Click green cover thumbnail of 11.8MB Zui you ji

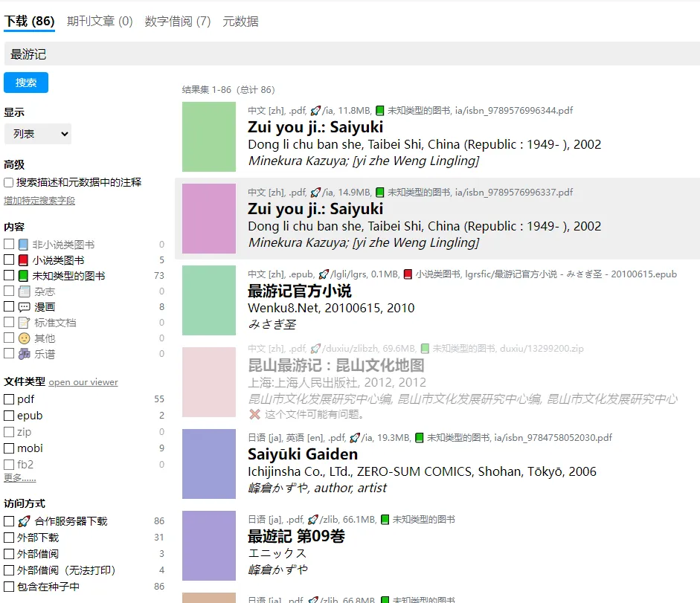[209, 137]
